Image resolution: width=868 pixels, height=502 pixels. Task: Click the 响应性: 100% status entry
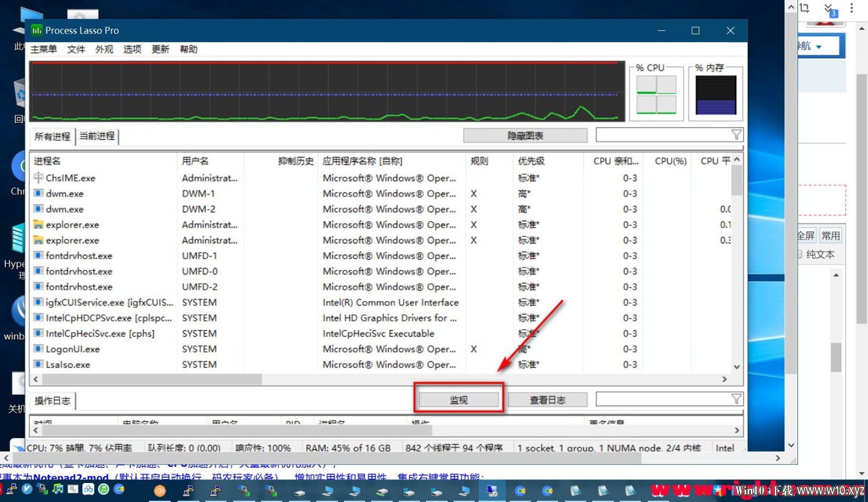(263, 448)
